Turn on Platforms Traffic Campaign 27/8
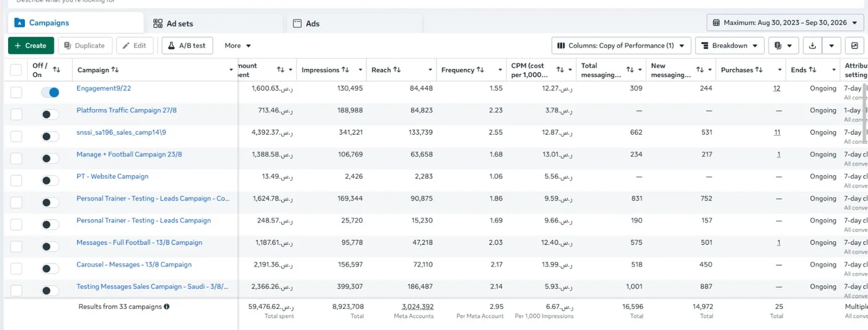868x330 pixels. pyautogui.click(x=50, y=114)
